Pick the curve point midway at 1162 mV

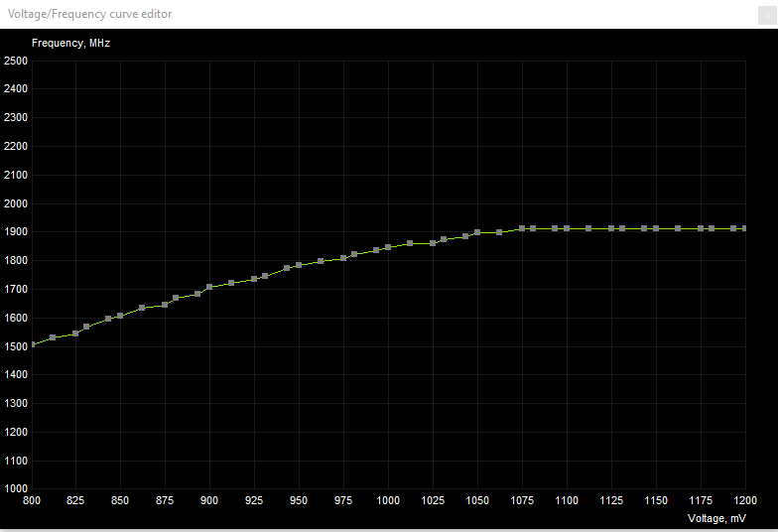678,228
